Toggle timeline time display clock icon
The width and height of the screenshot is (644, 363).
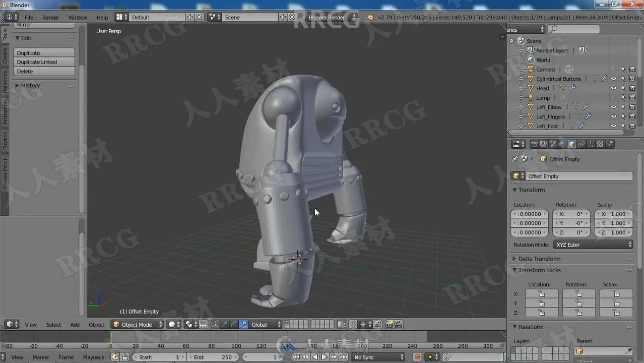(115, 357)
